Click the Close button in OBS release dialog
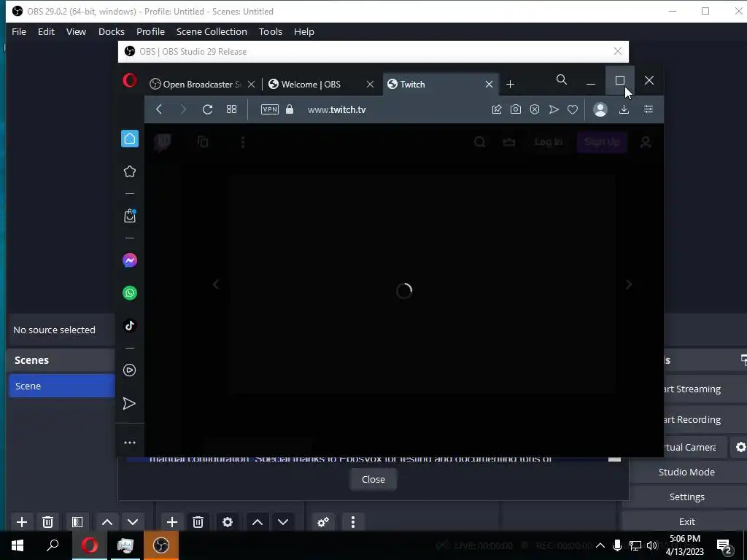Image resolution: width=747 pixels, height=560 pixels. tap(373, 480)
